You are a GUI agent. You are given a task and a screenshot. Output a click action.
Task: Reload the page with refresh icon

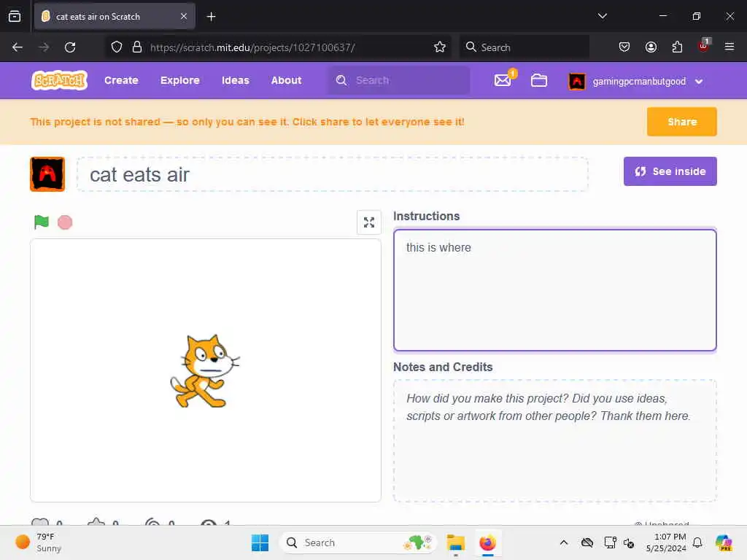(x=70, y=47)
